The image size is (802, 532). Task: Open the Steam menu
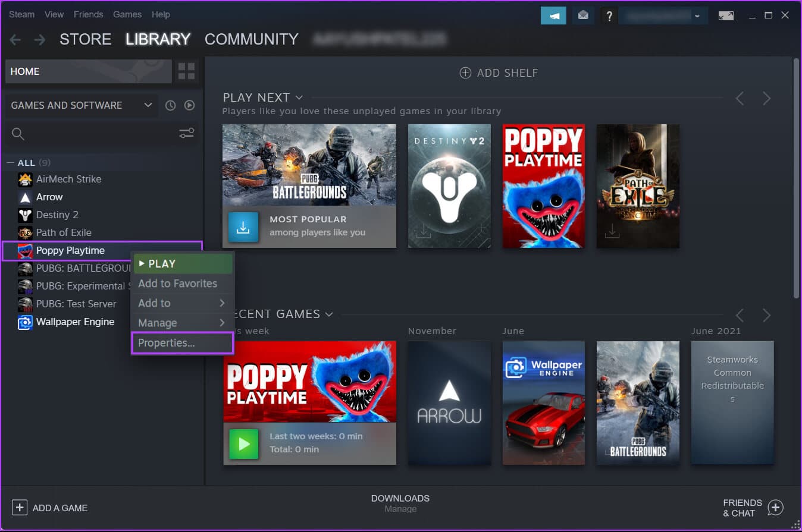(22, 14)
